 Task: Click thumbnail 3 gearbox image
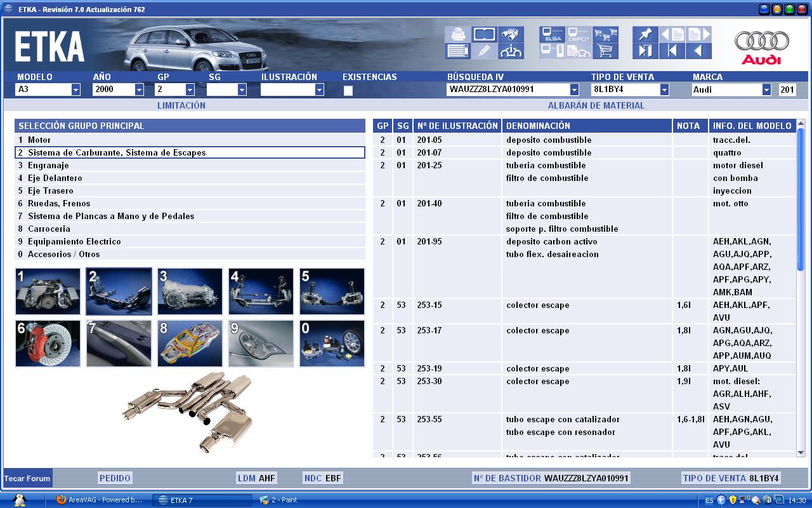tap(190, 291)
